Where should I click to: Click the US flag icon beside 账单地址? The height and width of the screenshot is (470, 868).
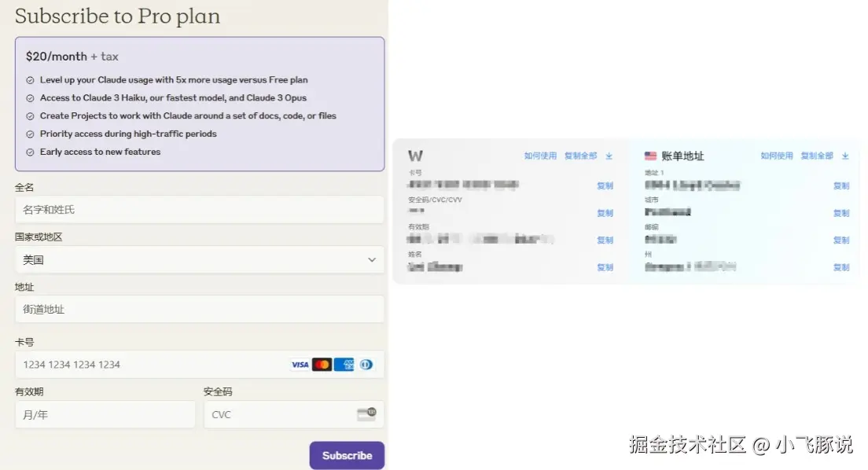coord(650,156)
